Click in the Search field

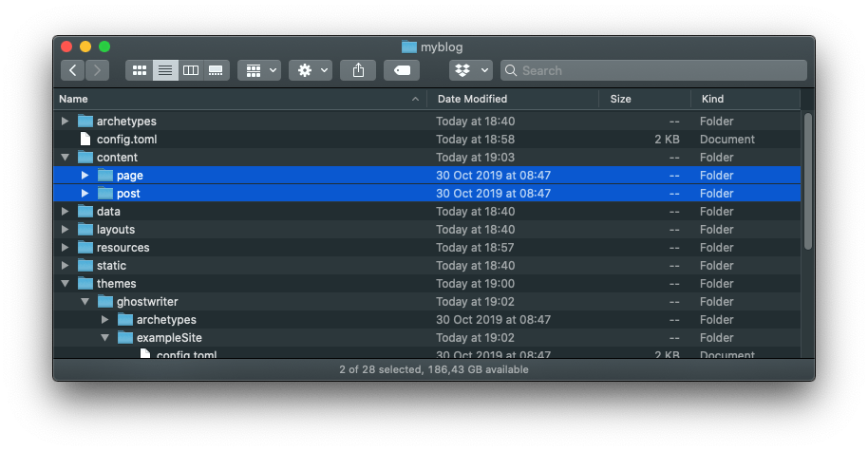click(655, 70)
